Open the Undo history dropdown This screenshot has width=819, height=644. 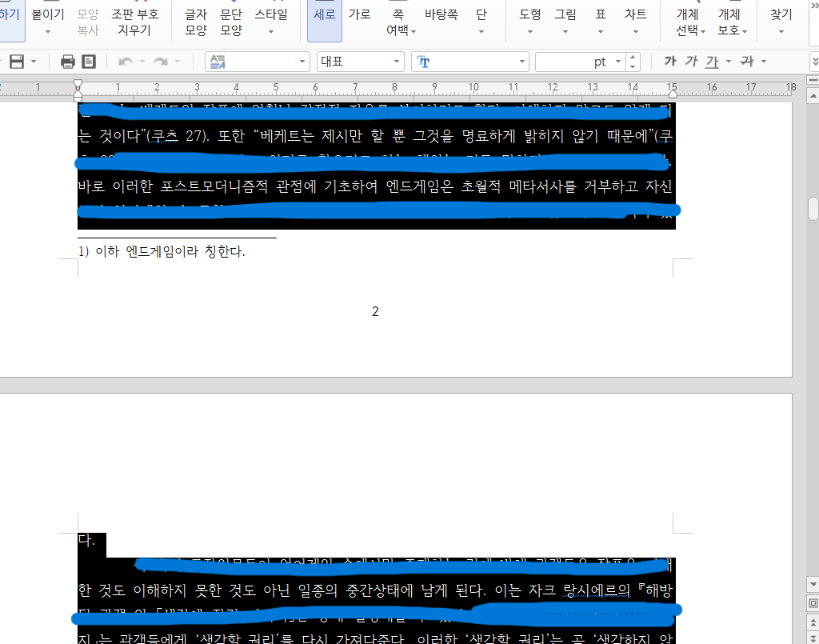click(x=142, y=62)
